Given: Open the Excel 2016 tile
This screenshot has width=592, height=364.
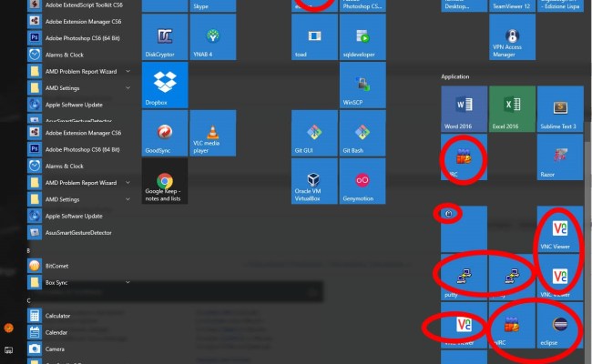Looking at the screenshot, I should (x=513, y=109).
